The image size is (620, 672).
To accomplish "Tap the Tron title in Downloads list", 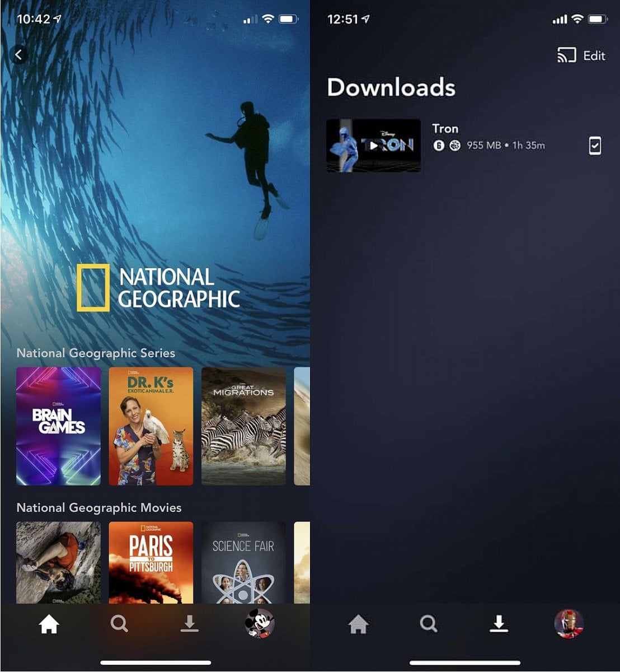I will [x=445, y=129].
